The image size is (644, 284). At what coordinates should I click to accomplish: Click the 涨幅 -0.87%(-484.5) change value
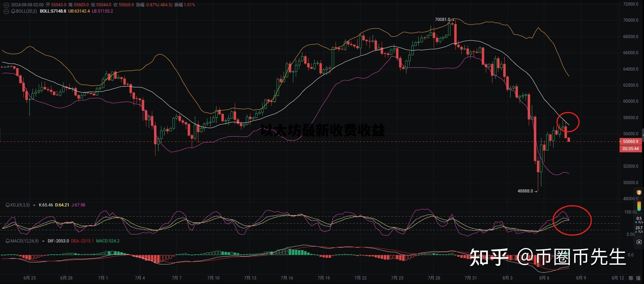[154, 5]
